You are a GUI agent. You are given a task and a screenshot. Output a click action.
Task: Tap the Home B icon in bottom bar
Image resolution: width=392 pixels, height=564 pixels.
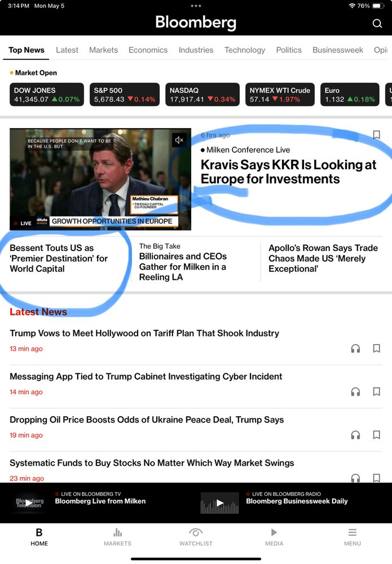click(x=39, y=532)
